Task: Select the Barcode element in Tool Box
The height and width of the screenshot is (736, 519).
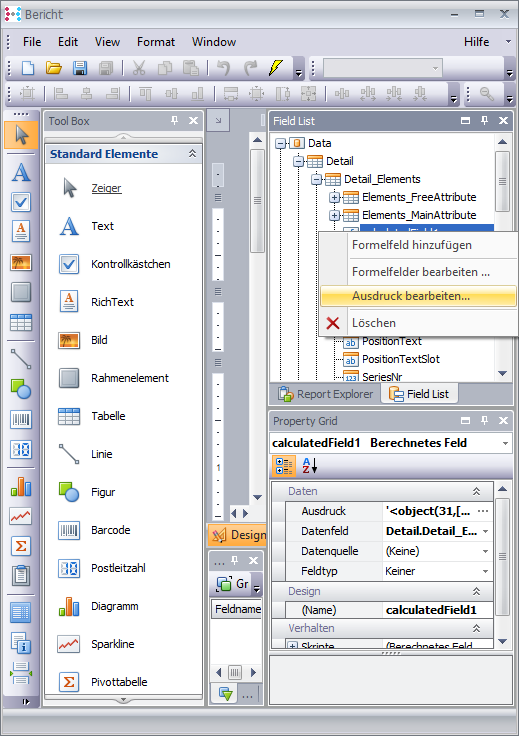Action: (94, 530)
